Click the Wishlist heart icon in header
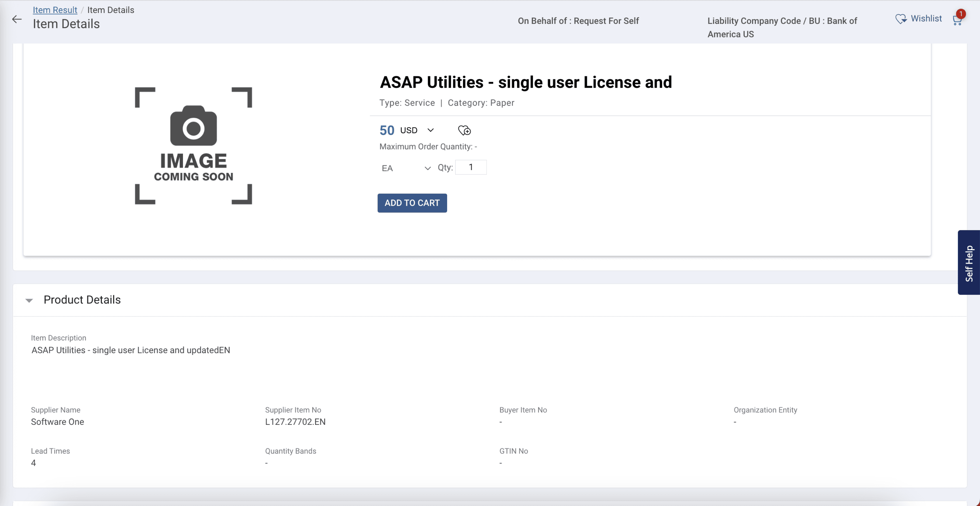 coord(901,19)
